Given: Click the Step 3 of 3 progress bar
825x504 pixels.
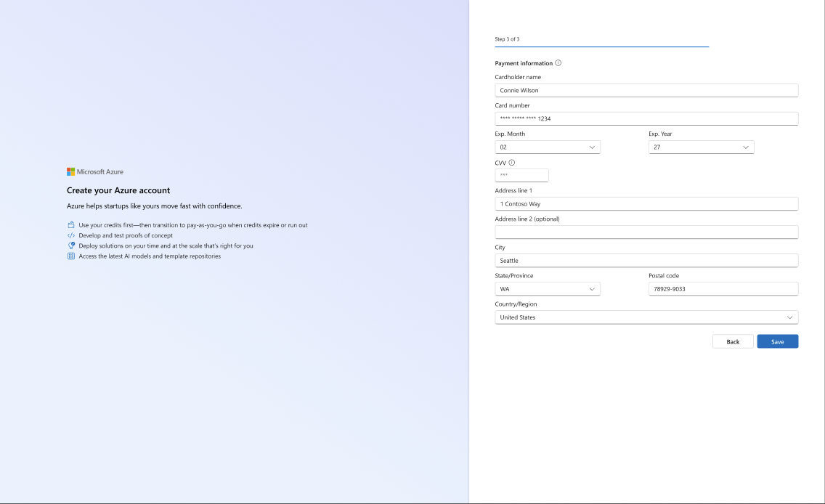Looking at the screenshot, I should coord(602,46).
